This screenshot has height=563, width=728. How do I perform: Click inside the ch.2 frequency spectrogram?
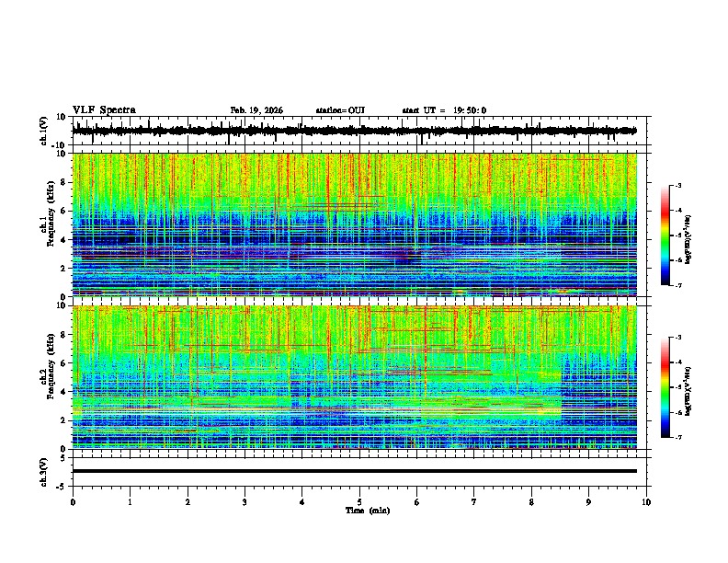tap(354, 377)
